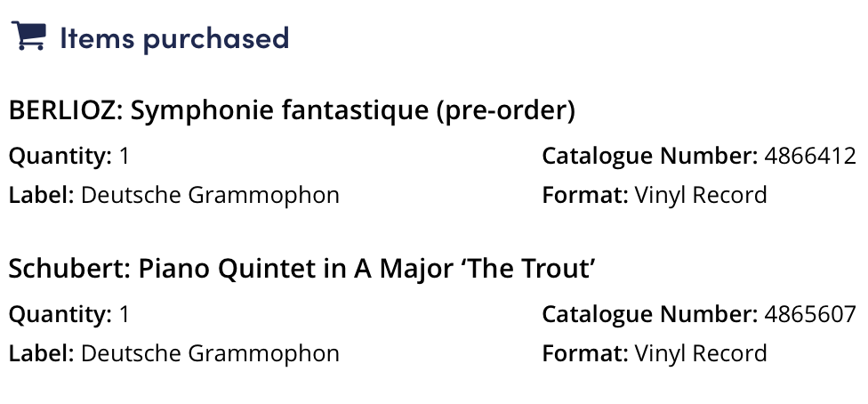Click the "Items purchased" heading
This screenshot has width=868, height=404.
coord(174,38)
